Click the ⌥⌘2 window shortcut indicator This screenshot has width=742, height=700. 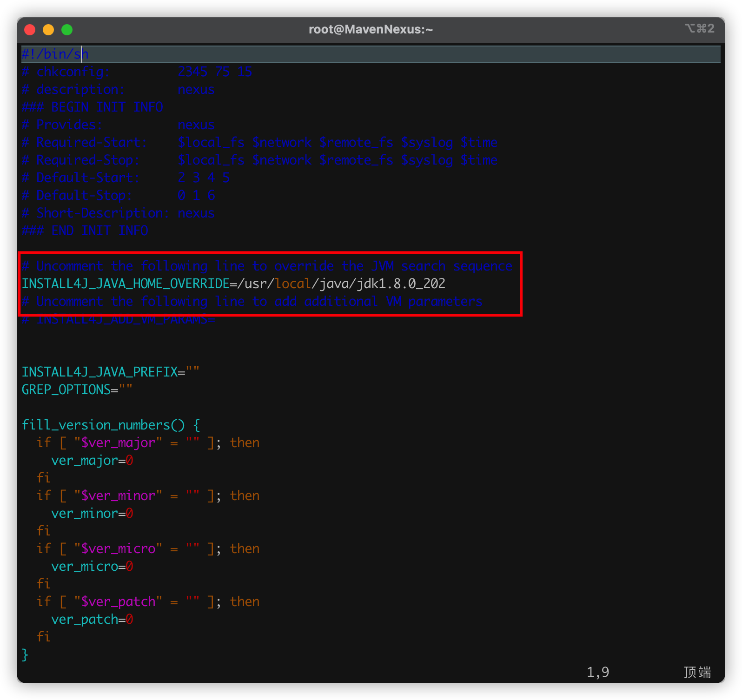[699, 29]
